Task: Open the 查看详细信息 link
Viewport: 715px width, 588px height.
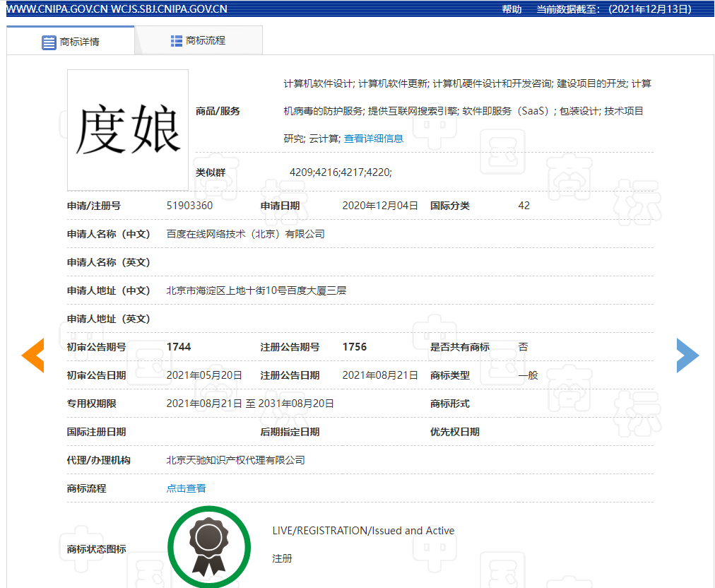Action: pos(374,139)
